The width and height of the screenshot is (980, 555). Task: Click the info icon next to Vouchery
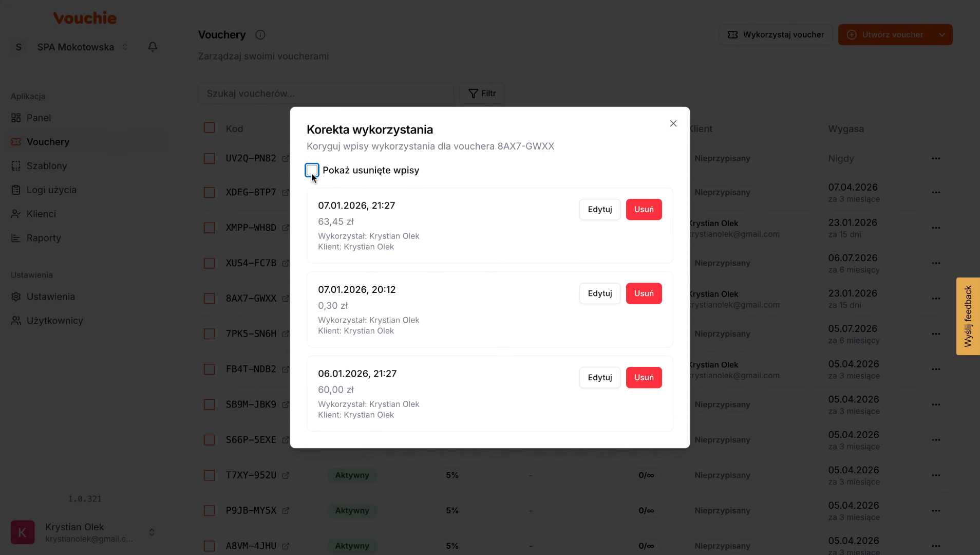tap(260, 35)
